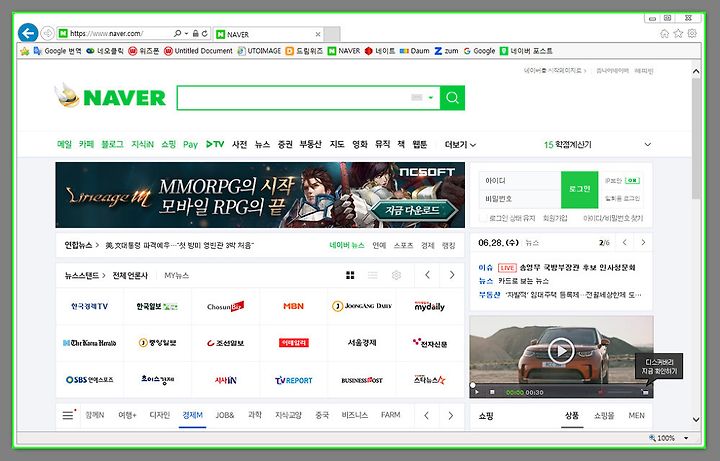Image resolution: width=720 pixels, height=461 pixels.
Task: Click the green NAVER search button
Action: 452,98
